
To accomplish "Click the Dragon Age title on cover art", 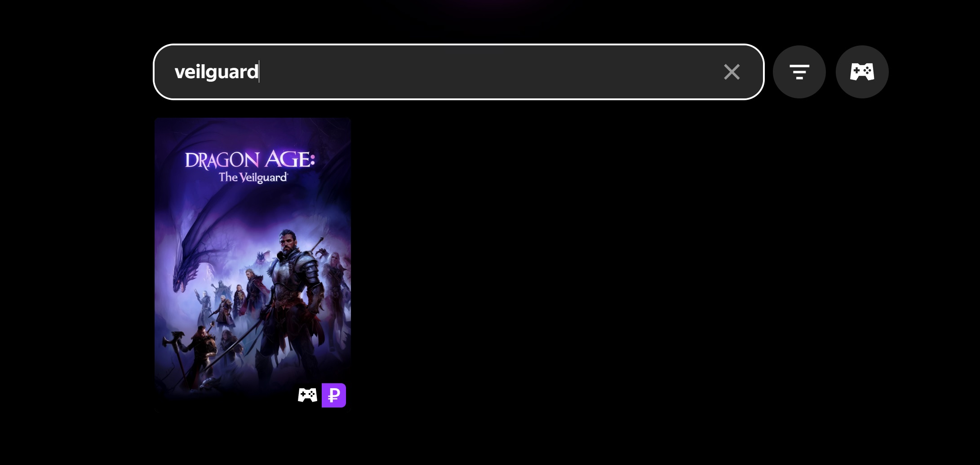I will [250, 160].
